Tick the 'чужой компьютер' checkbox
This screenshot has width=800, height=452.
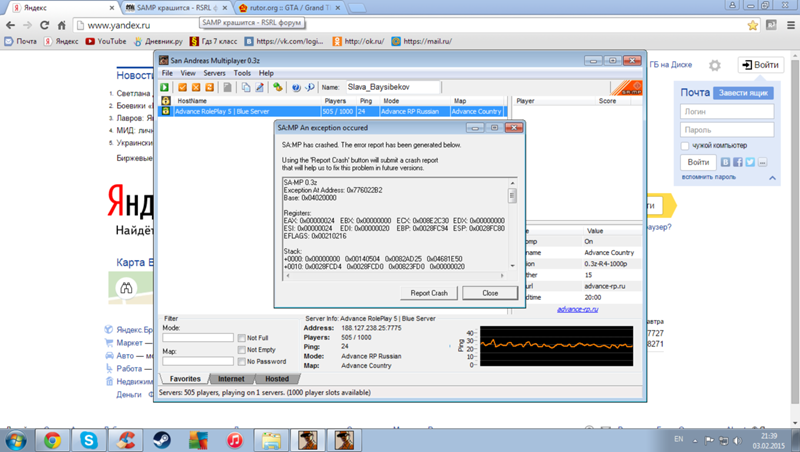pyautogui.click(x=685, y=146)
